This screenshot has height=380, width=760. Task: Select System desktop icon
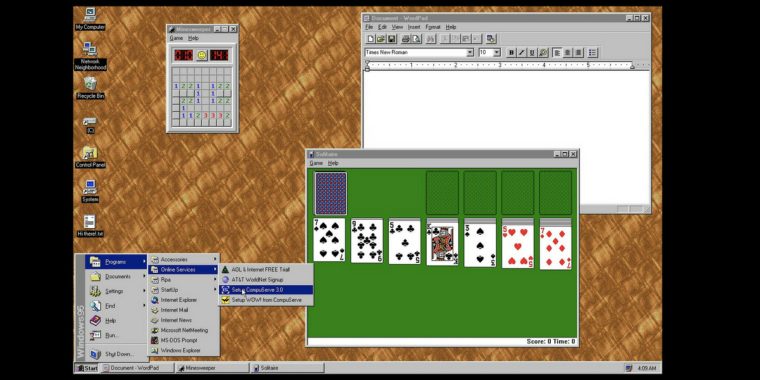tap(90, 191)
